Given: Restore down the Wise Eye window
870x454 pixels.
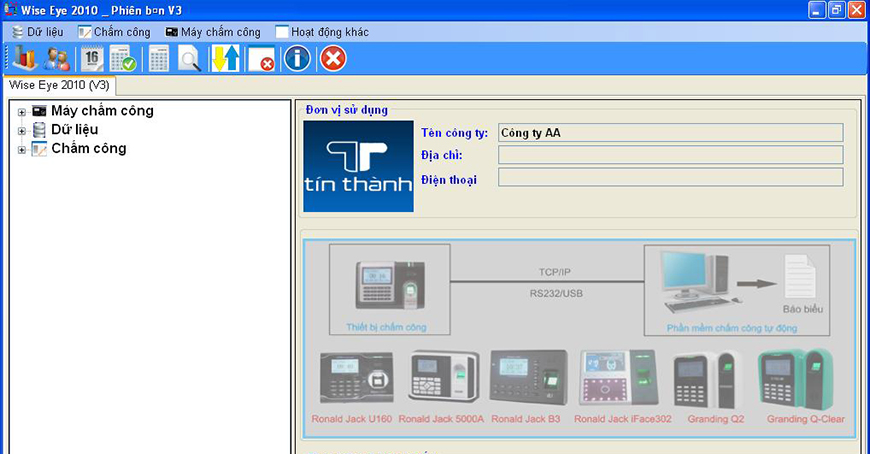Looking at the screenshot, I should [x=837, y=10].
